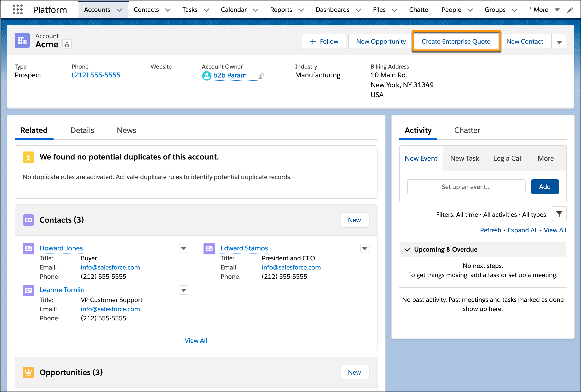
Task: Expand the Accounts nav menu chevron
Action: click(120, 10)
